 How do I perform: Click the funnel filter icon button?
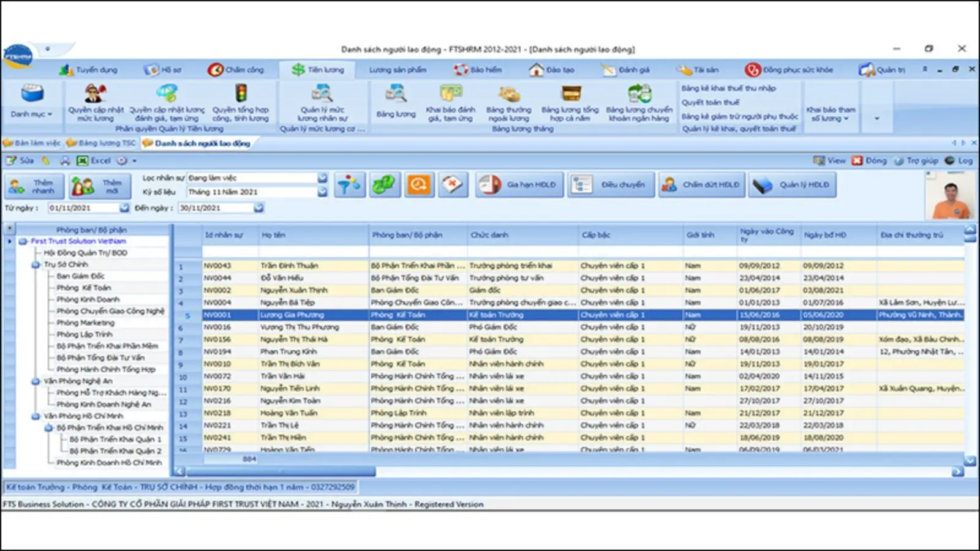[349, 184]
